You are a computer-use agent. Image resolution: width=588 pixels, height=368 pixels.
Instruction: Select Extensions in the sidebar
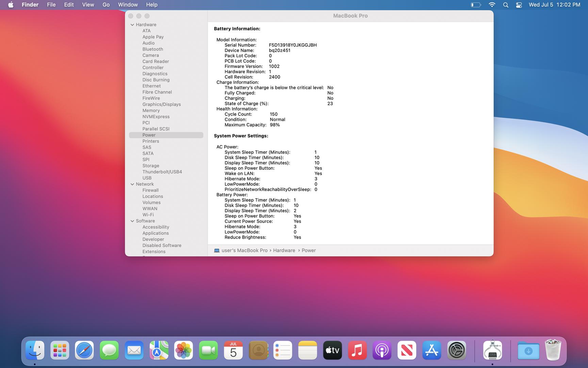(x=154, y=251)
